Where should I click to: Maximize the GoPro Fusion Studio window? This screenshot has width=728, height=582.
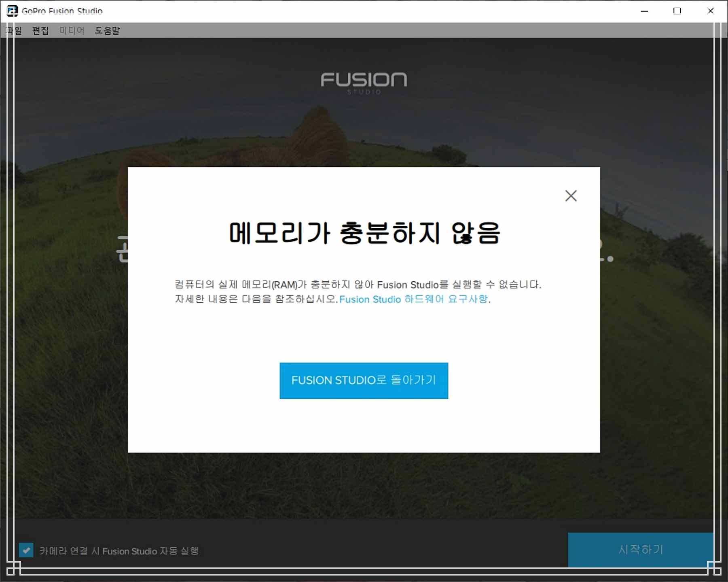[677, 11]
